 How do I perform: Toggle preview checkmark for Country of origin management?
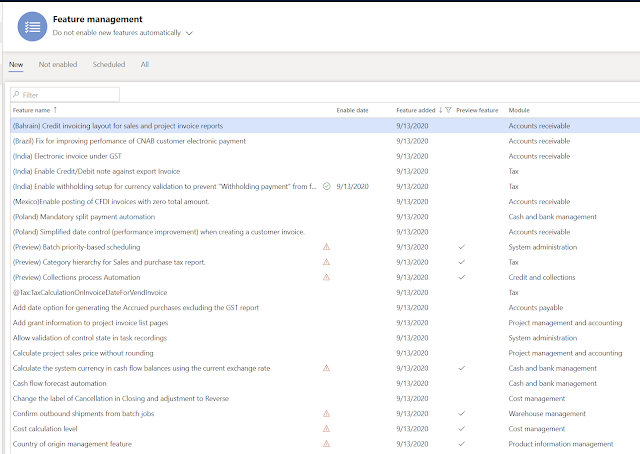(x=462, y=444)
